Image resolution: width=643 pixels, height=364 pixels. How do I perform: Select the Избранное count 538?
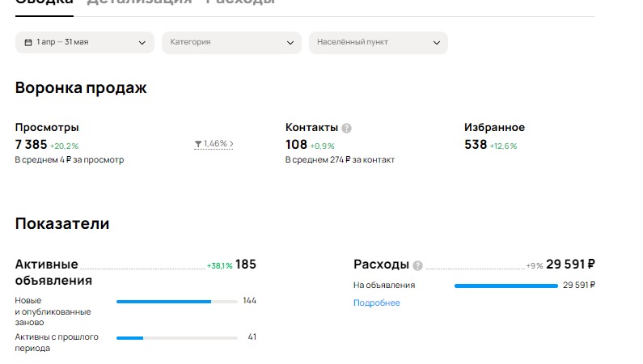tap(476, 145)
